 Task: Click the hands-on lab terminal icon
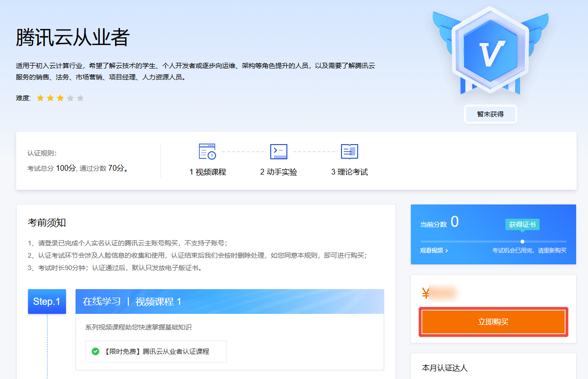279,152
